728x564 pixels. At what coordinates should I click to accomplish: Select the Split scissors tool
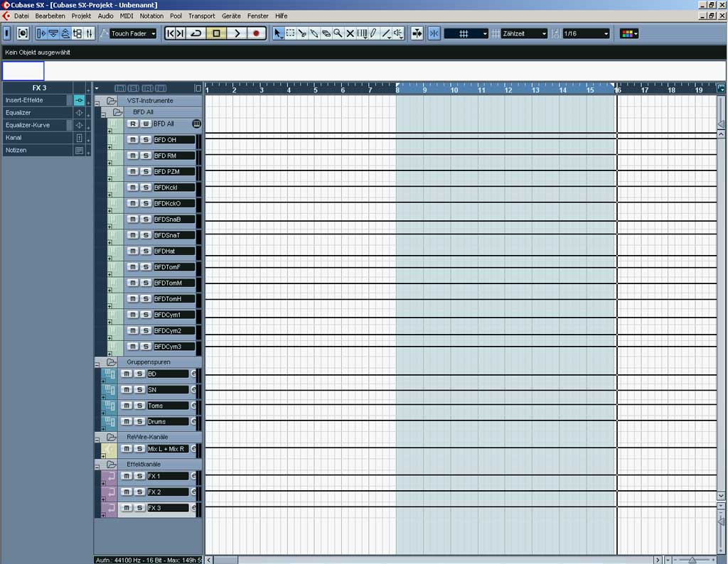[x=302, y=33]
